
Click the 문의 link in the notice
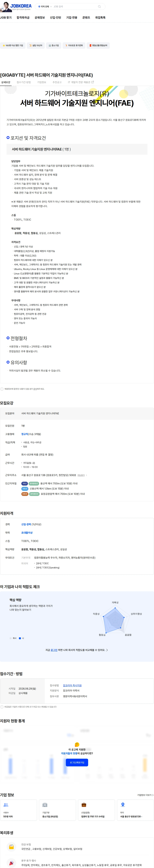[35, 389]
